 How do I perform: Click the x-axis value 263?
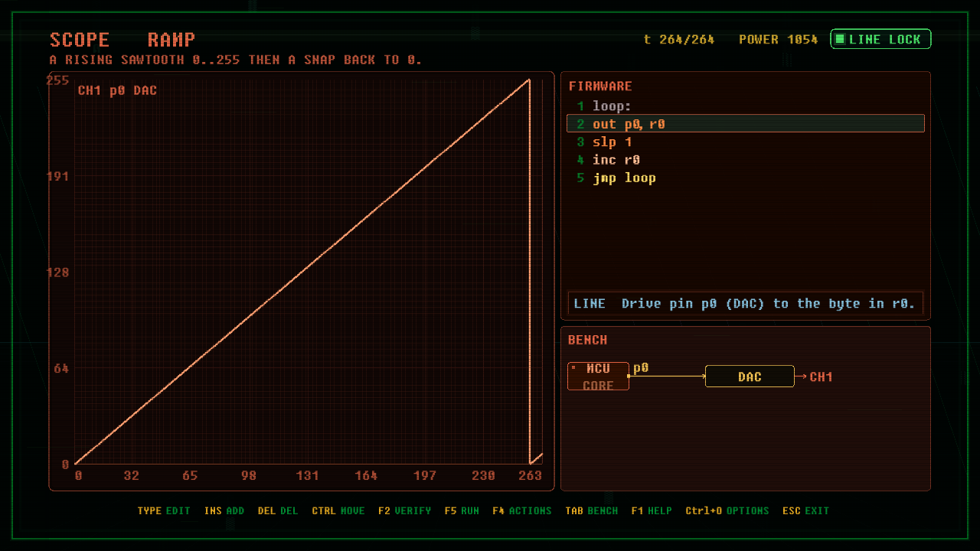[531, 476]
